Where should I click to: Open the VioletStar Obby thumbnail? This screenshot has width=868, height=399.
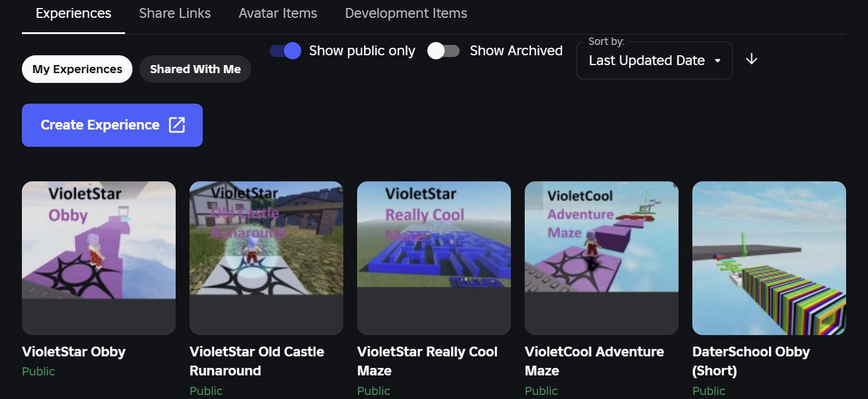click(x=98, y=257)
